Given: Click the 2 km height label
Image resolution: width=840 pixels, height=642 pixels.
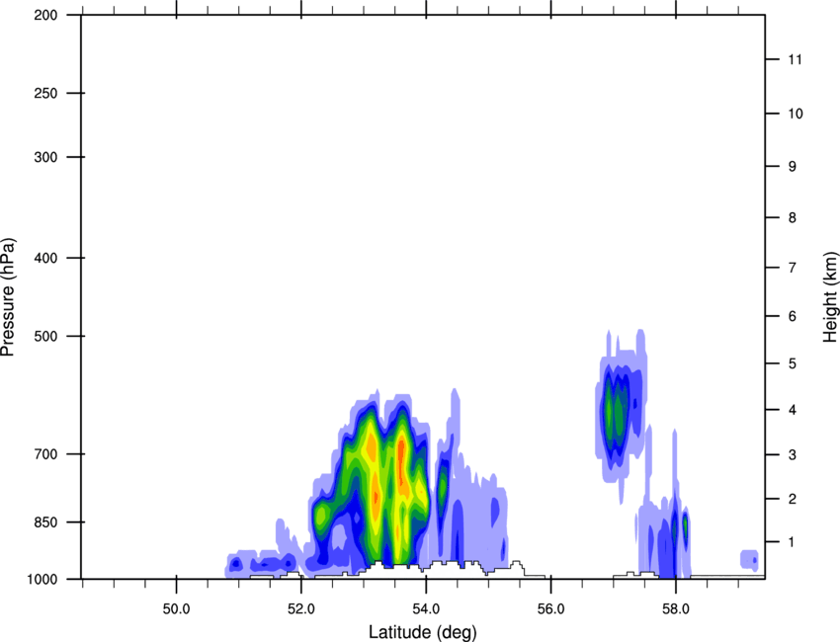Looking at the screenshot, I should (793, 499).
